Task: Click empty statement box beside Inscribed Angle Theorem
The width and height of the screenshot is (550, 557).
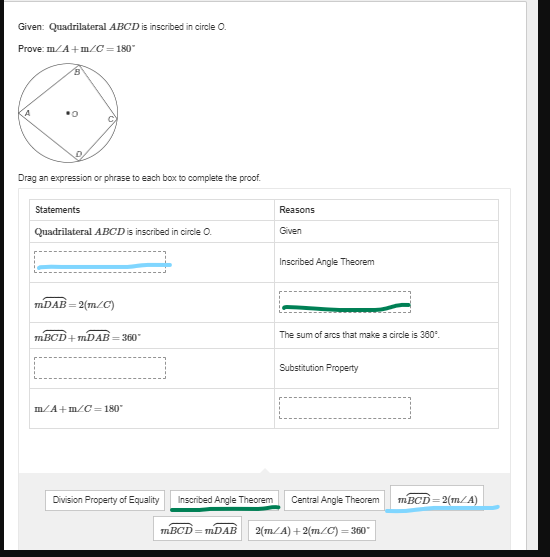Action: (x=100, y=262)
